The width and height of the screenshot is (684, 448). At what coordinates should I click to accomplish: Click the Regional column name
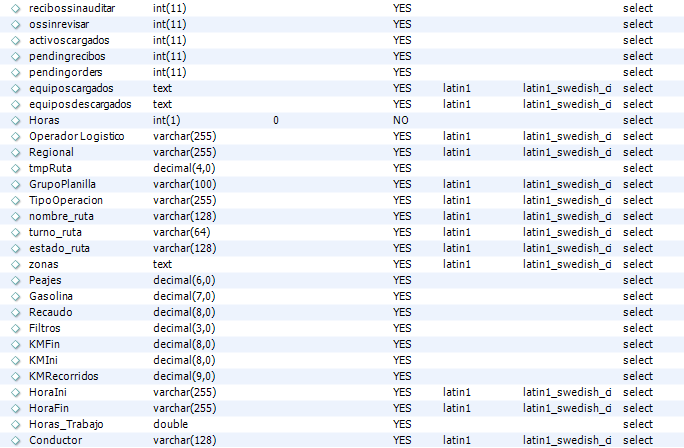coord(51,152)
